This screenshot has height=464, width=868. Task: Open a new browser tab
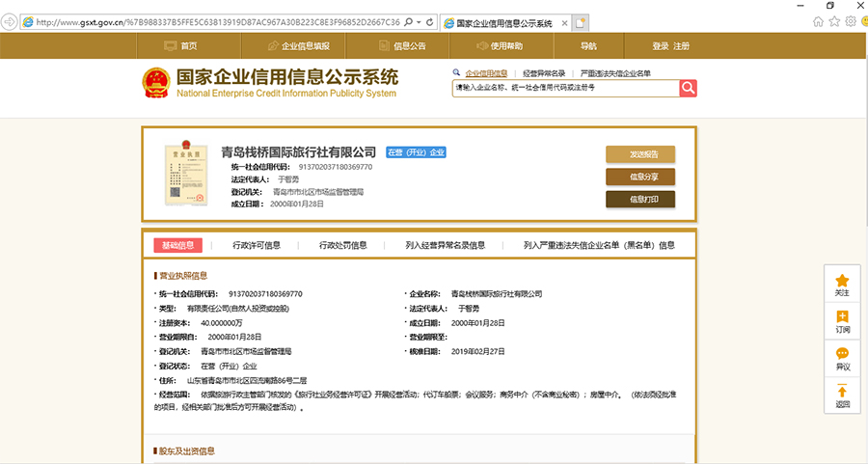580,23
